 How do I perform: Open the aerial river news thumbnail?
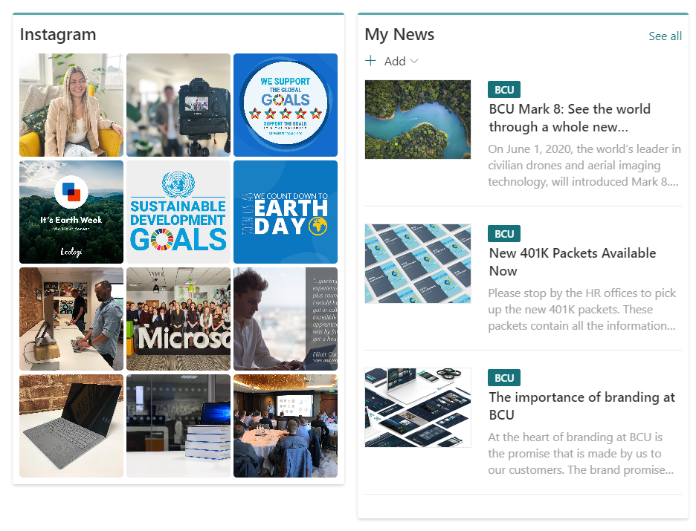click(418, 119)
